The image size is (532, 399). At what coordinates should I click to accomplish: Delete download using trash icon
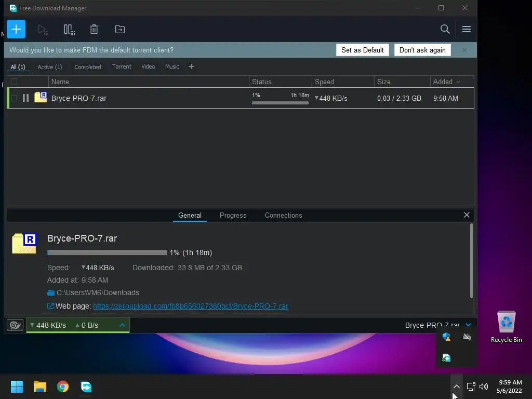[94, 30]
